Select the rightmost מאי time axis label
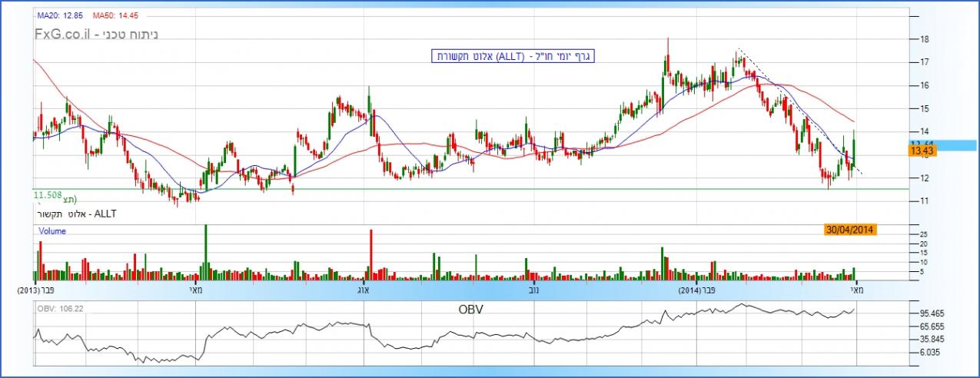This screenshot has height=378, width=980. pos(857,291)
